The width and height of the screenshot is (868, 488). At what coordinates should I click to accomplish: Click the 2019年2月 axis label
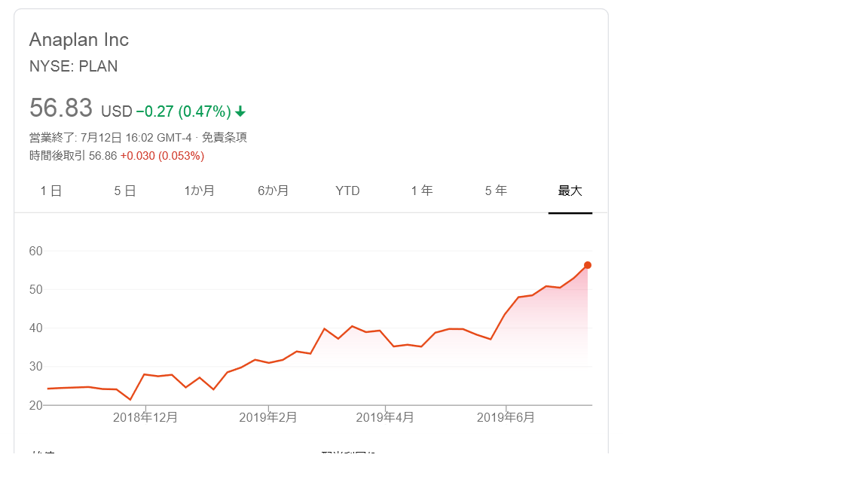coord(269,417)
